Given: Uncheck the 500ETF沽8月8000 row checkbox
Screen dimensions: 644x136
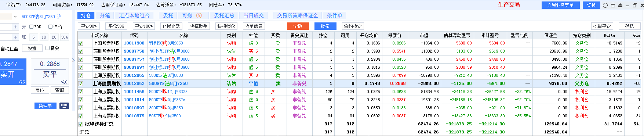Looking at the screenshot, I should pyautogui.click(x=80, y=75).
